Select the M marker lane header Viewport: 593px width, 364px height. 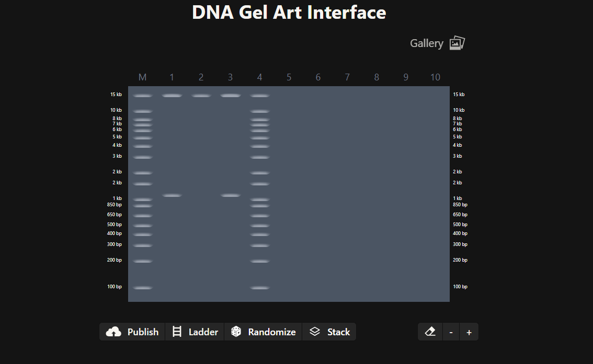click(142, 78)
